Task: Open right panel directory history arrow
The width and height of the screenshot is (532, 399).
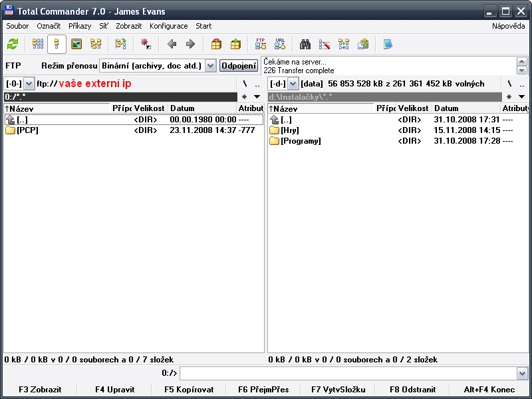Action: (x=521, y=97)
